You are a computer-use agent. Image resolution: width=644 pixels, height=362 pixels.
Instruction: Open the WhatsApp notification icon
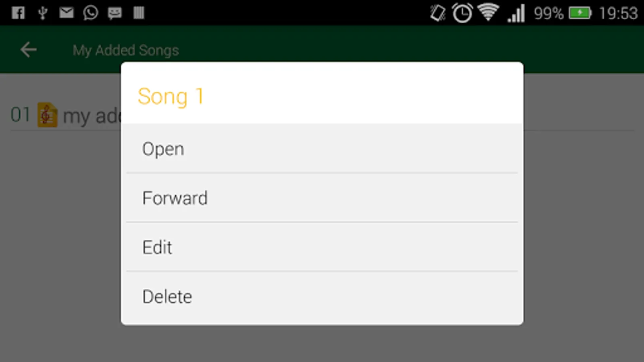coord(91,13)
